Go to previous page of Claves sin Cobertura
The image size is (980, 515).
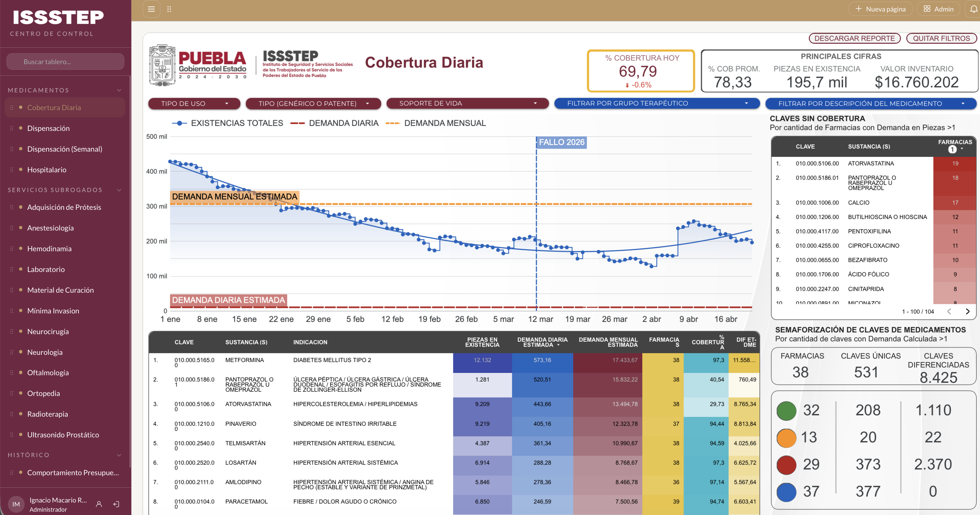coord(949,311)
